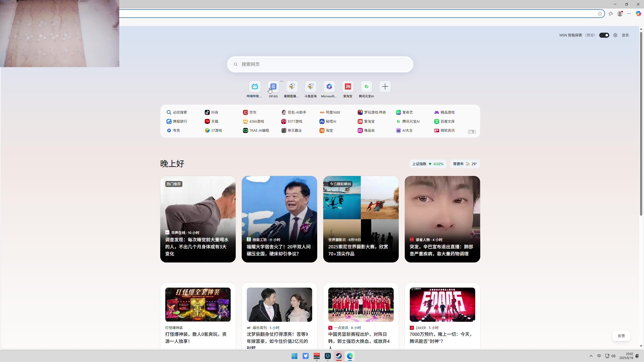Open 必应搜索 link
This screenshot has width=644, height=362.
click(x=177, y=112)
